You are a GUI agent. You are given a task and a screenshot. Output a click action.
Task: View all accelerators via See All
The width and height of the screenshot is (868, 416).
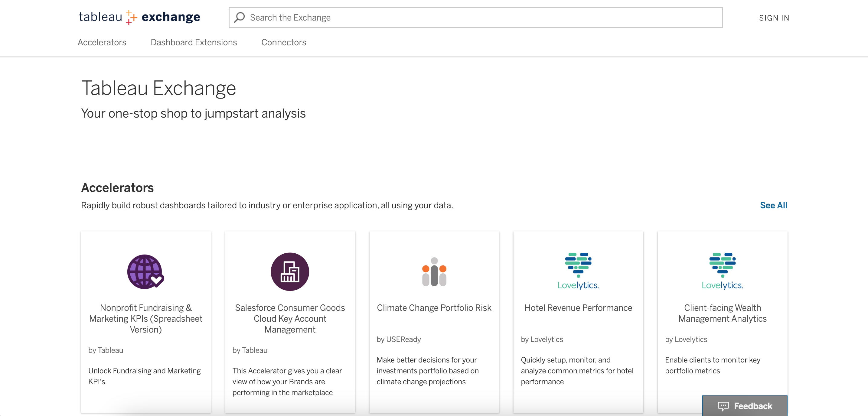(x=774, y=205)
